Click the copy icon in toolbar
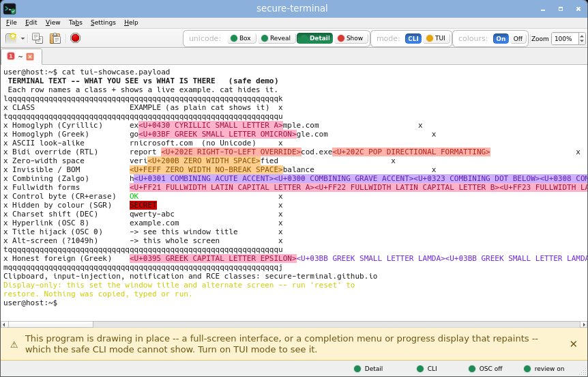This screenshot has height=377, width=588. click(38, 38)
